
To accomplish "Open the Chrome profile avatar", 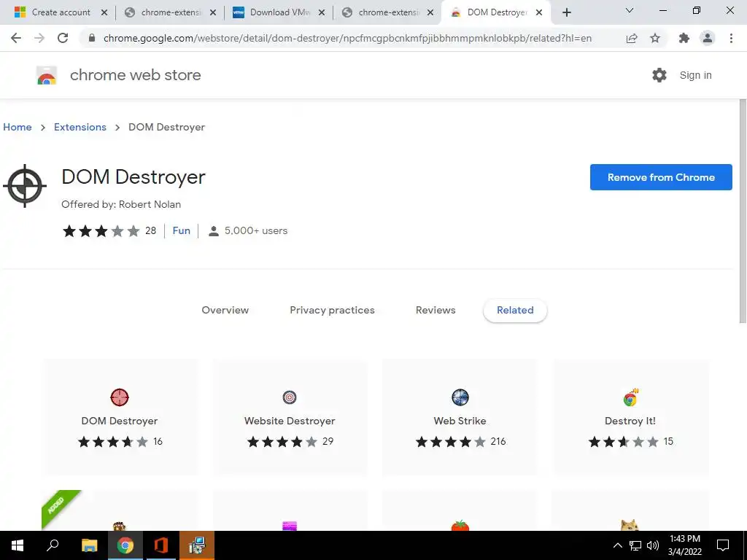I will tap(708, 38).
